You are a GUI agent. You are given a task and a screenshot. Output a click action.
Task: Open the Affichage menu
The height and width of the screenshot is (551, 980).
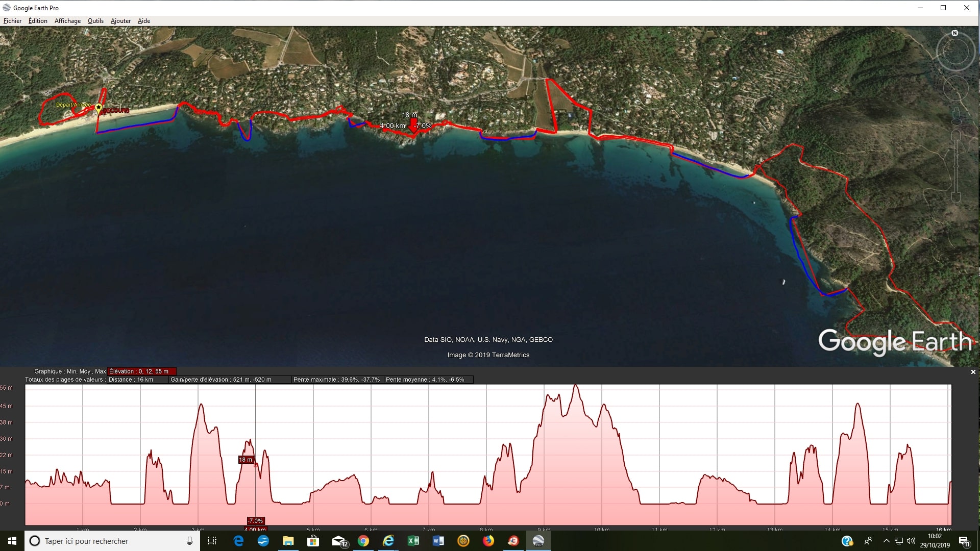click(x=67, y=21)
